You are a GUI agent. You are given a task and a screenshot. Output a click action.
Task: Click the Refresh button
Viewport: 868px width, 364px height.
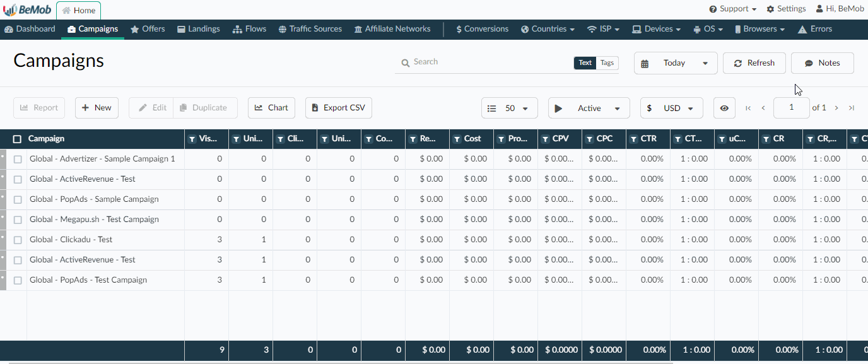pyautogui.click(x=754, y=63)
